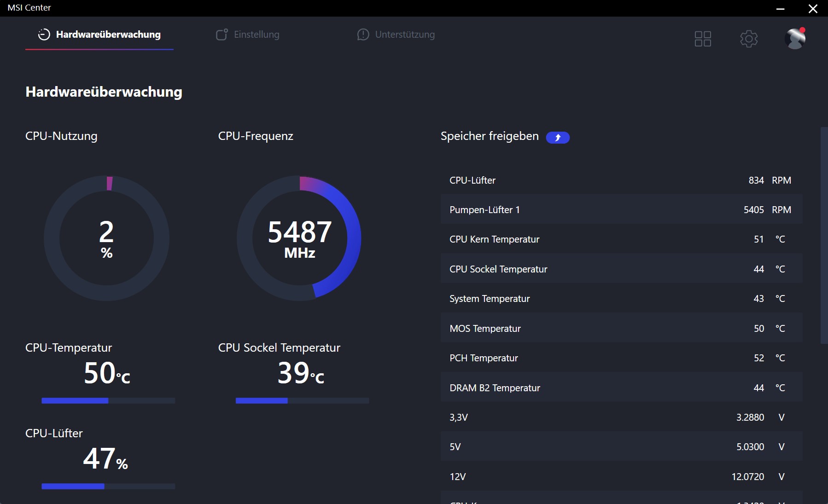This screenshot has height=504, width=828.
Task: Minimize the MSI Center window
Action: pos(780,9)
